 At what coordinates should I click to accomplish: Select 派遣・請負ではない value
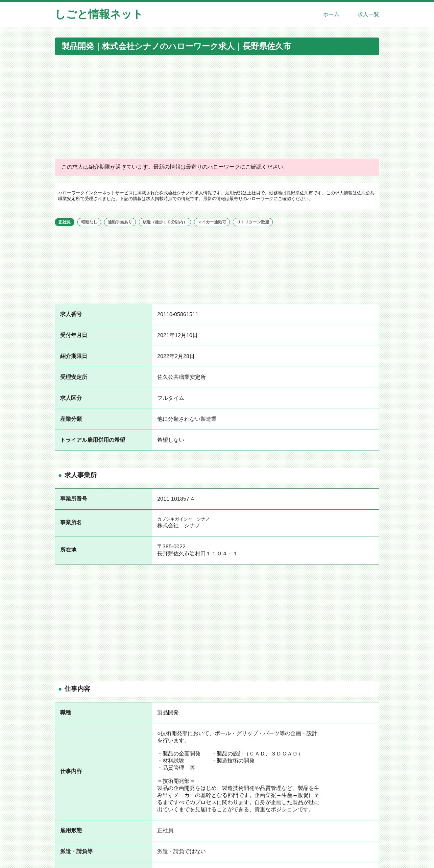click(182, 851)
